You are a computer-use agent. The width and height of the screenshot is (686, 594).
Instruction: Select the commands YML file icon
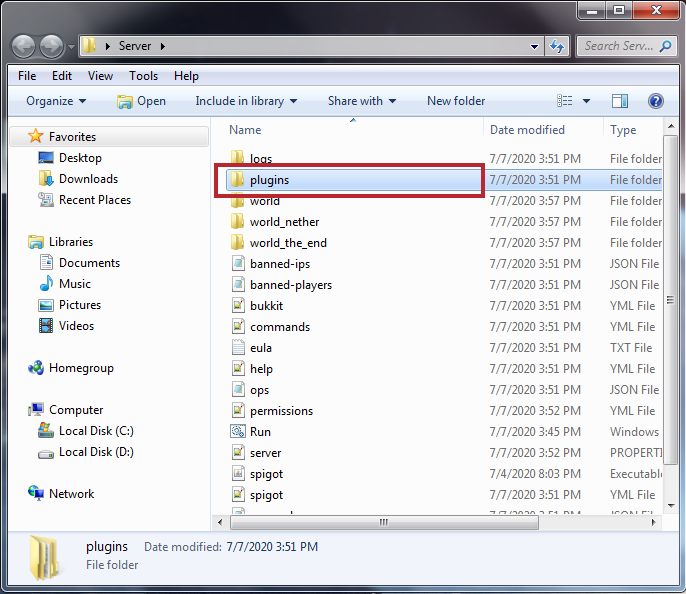coord(238,326)
